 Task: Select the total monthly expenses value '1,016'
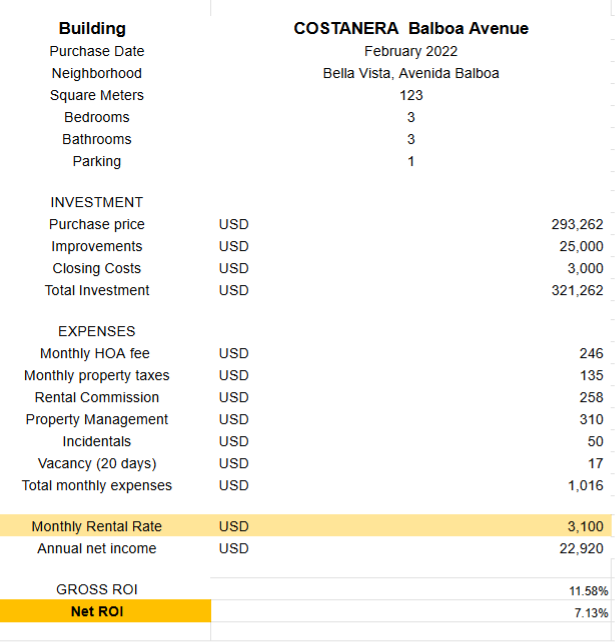(586, 486)
